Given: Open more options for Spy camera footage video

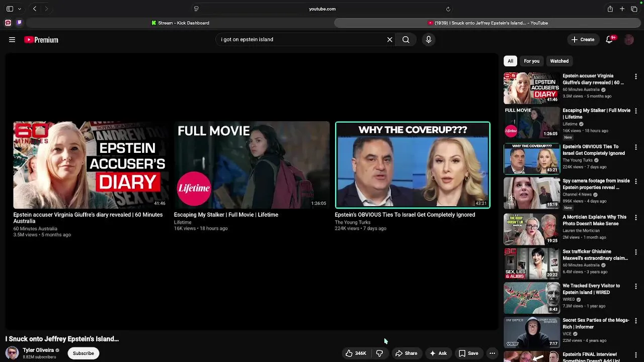Looking at the screenshot, I should point(636,181).
